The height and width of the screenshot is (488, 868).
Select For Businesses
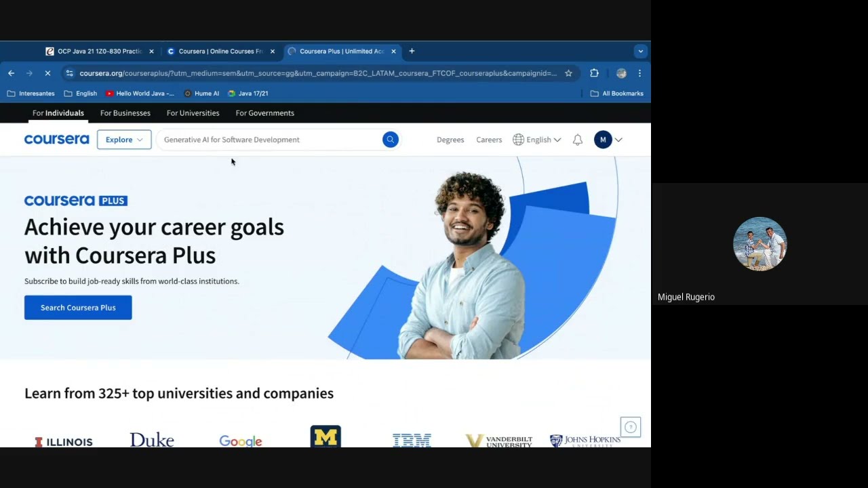tap(125, 113)
